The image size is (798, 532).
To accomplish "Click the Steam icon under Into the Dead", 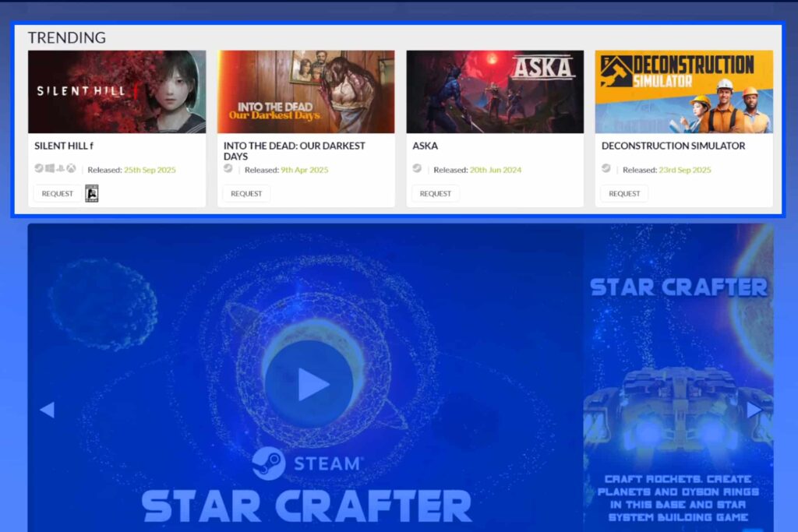I will tap(228, 168).
